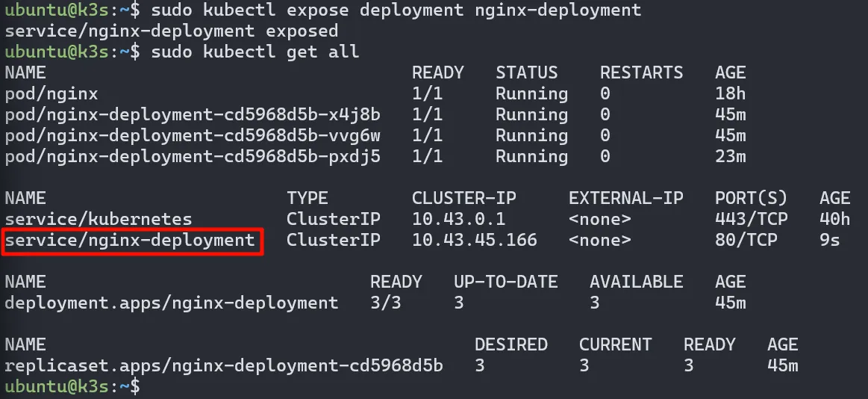Click port value 80/TCP

(746, 241)
